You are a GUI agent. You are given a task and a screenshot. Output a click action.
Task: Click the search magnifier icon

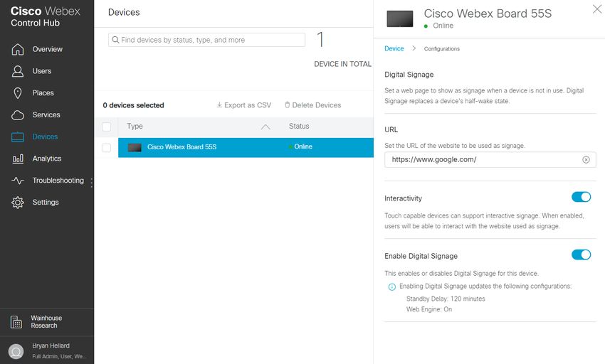coord(115,40)
